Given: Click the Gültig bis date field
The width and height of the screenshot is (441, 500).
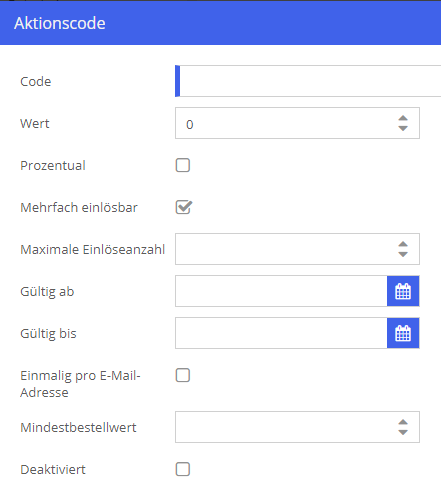Looking at the screenshot, I should [x=281, y=333].
